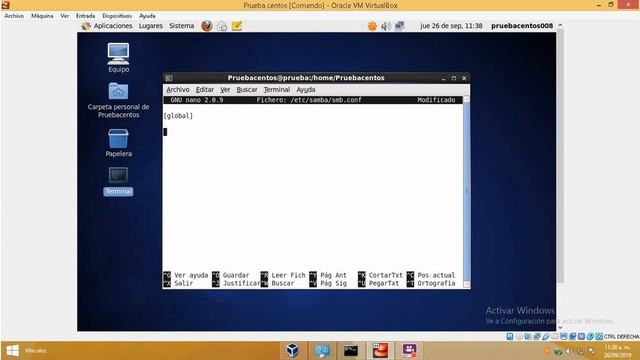Click the Ortografía shortcut label in nano

coord(436,283)
